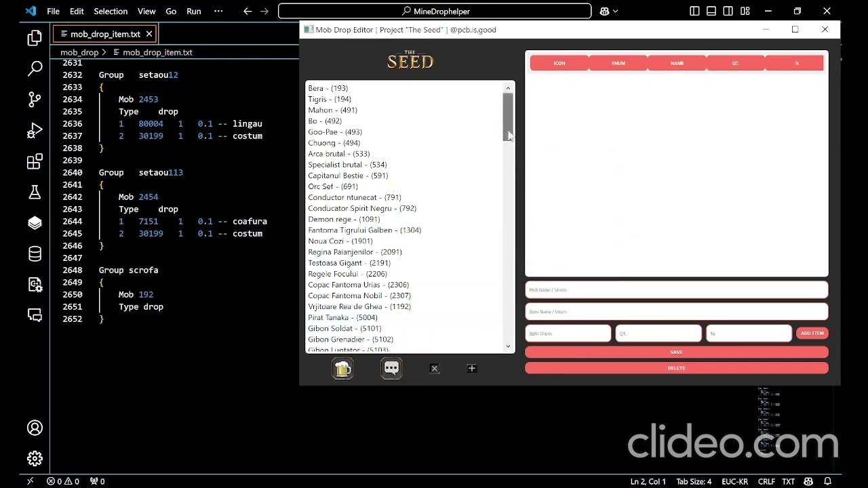Click the DELETE button

point(676,368)
